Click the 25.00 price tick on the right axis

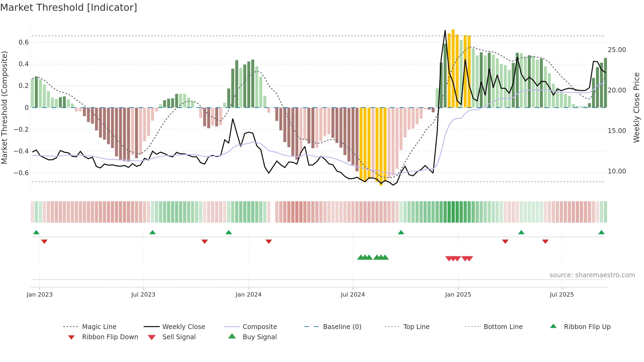(617, 50)
